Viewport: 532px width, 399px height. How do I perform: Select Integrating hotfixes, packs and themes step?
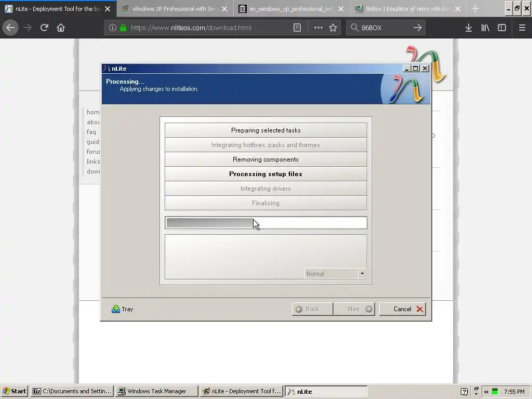(266, 145)
